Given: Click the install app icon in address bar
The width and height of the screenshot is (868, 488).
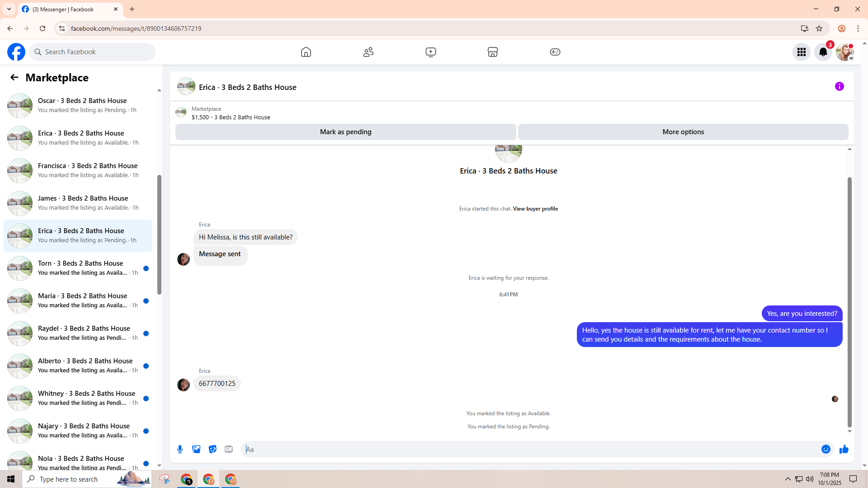Looking at the screenshot, I should point(804,28).
